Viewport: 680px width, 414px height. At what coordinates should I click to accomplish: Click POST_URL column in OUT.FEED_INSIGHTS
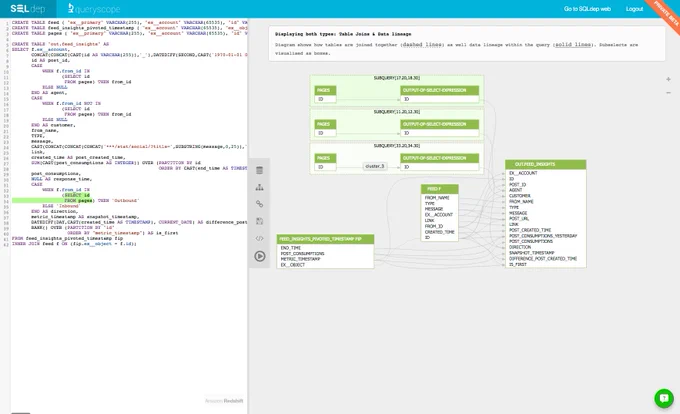point(518,219)
